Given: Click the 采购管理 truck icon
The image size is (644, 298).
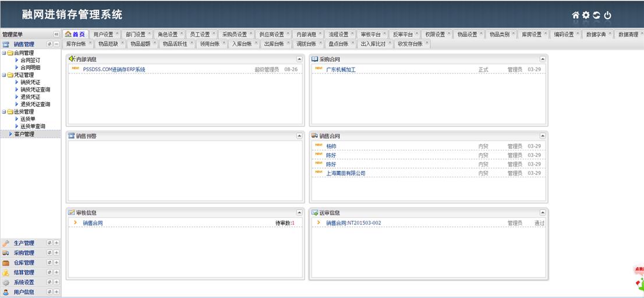Looking at the screenshot, I should click(x=6, y=253).
